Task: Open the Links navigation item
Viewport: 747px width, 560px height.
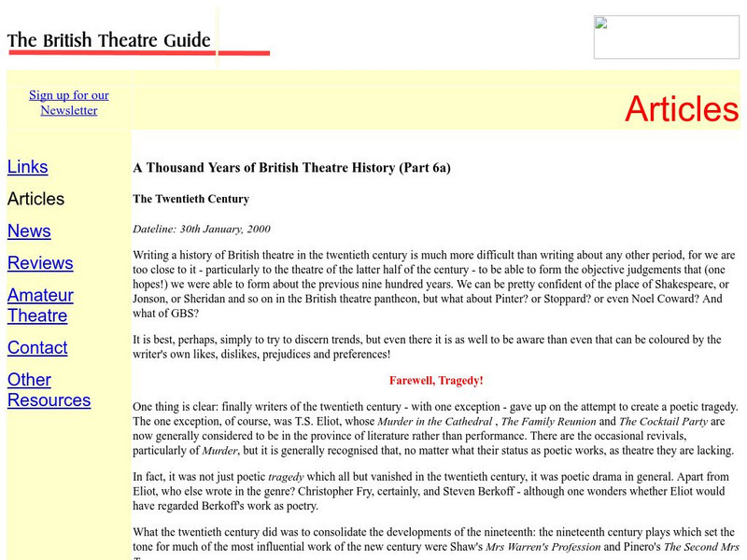Action: click(26, 166)
